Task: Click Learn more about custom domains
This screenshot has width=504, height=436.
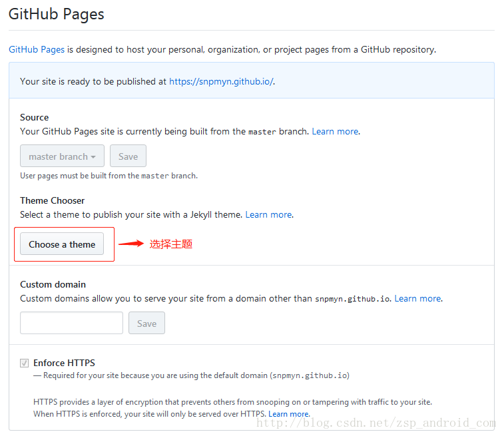Action: pos(418,298)
